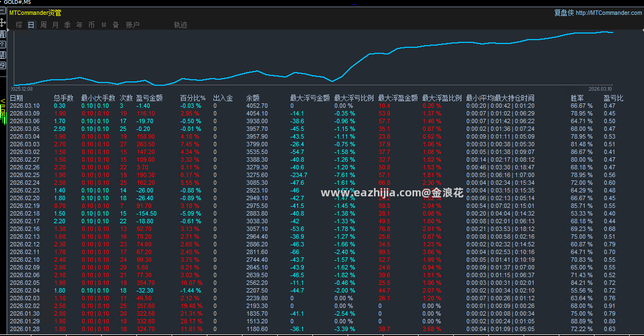Click the 最大浮亏金额 column header
Viewport: 644px width, 336px height.
[x=310, y=98]
